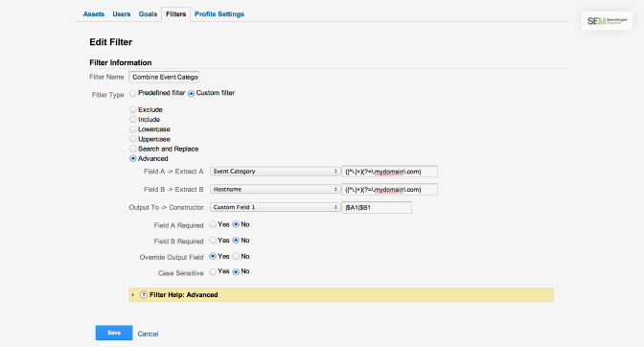Go to the Assets tab
644x347 pixels.
point(94,14)
